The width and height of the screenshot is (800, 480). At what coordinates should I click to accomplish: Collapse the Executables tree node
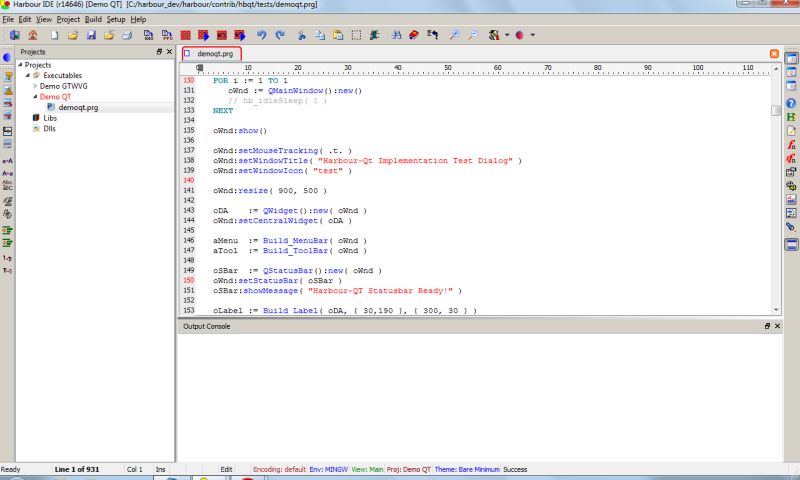point(28,75)
